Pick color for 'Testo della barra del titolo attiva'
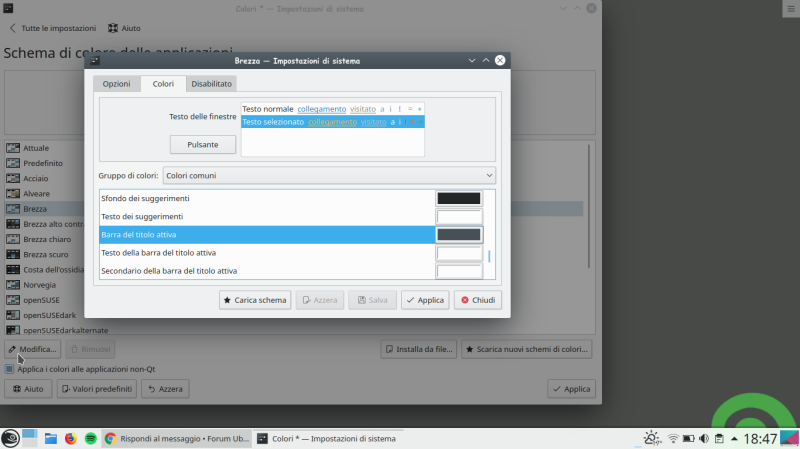This screenshot has width=800, height=449. (459, 253)
